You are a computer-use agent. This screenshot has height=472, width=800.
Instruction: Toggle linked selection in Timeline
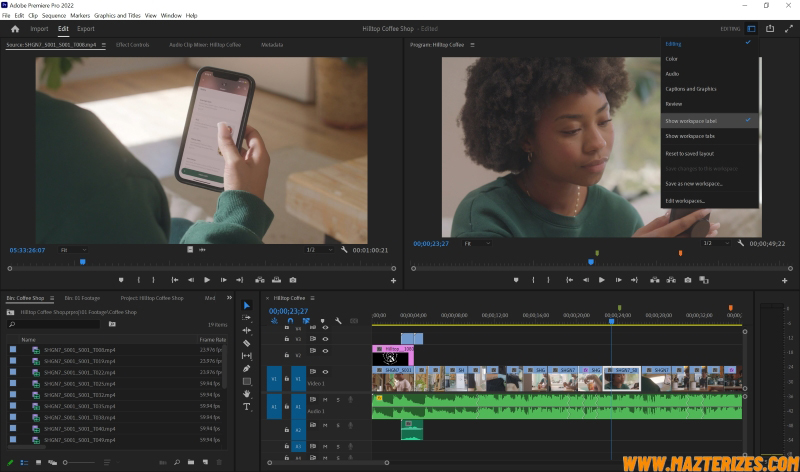pyautogui.click(x=306, y=321)
